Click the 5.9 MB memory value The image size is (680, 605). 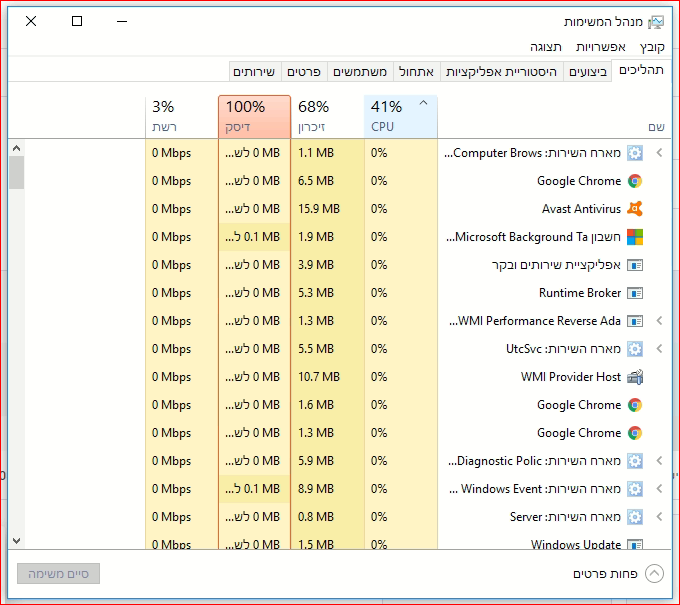316,461
